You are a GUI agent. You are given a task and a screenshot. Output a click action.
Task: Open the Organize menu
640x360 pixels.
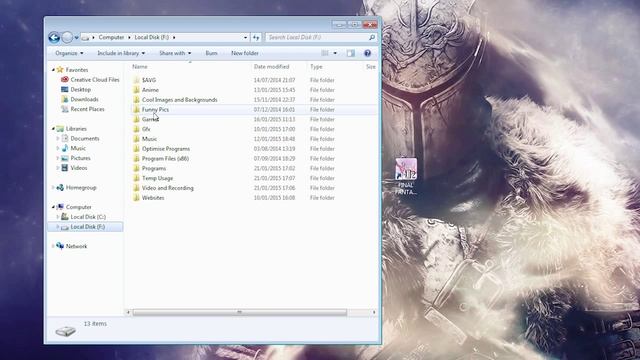click(x=69, y=53)
